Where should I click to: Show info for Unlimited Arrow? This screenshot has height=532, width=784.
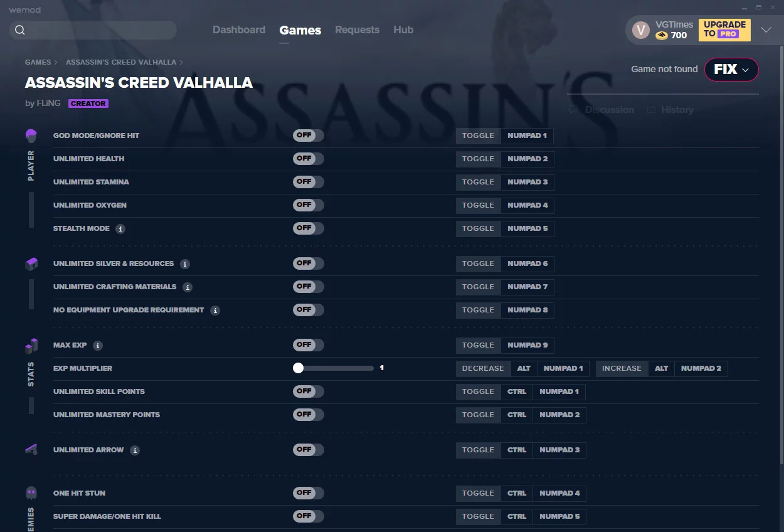tap(135, 450)
